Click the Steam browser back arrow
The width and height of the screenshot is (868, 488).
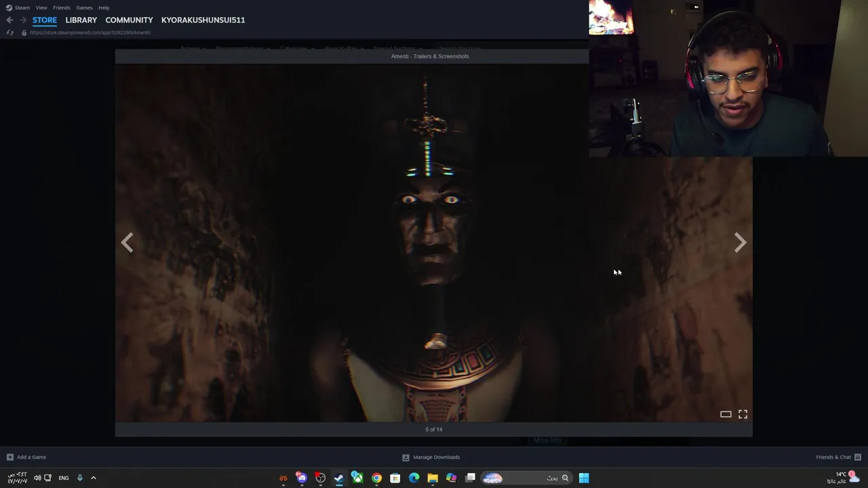coord(9,20)
